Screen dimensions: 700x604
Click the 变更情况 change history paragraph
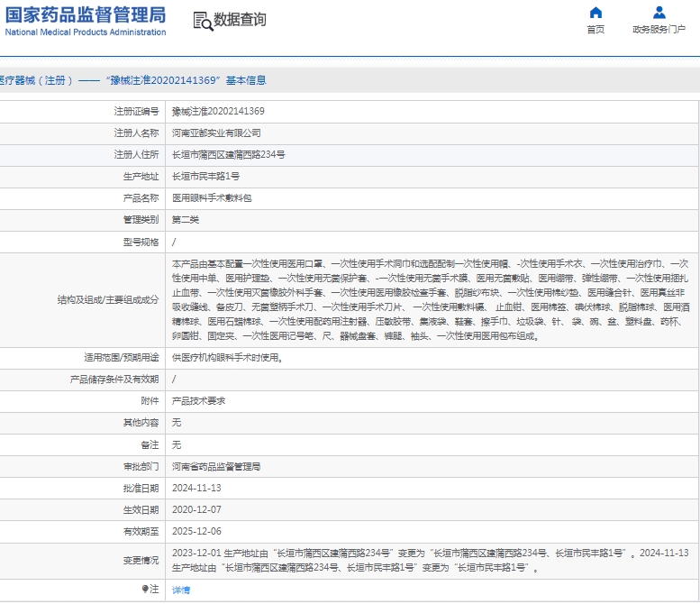pyautogui.click(x=431, y=560)
